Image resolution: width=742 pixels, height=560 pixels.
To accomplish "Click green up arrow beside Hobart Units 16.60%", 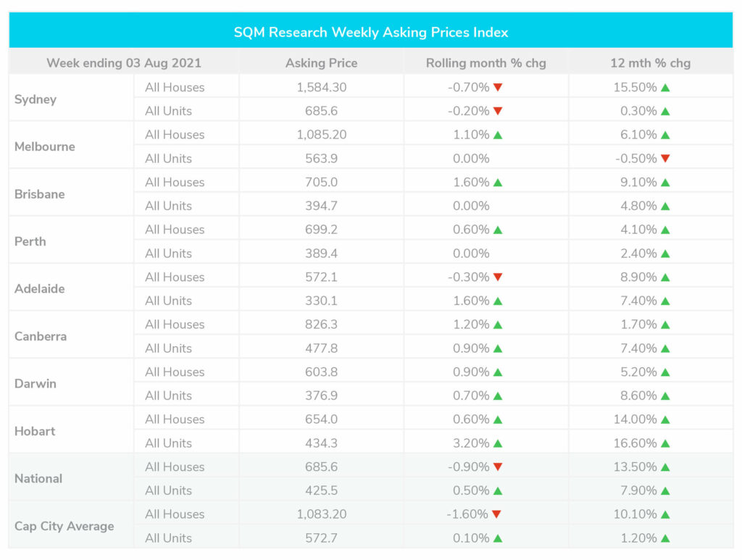I will [x=665, y=443].
